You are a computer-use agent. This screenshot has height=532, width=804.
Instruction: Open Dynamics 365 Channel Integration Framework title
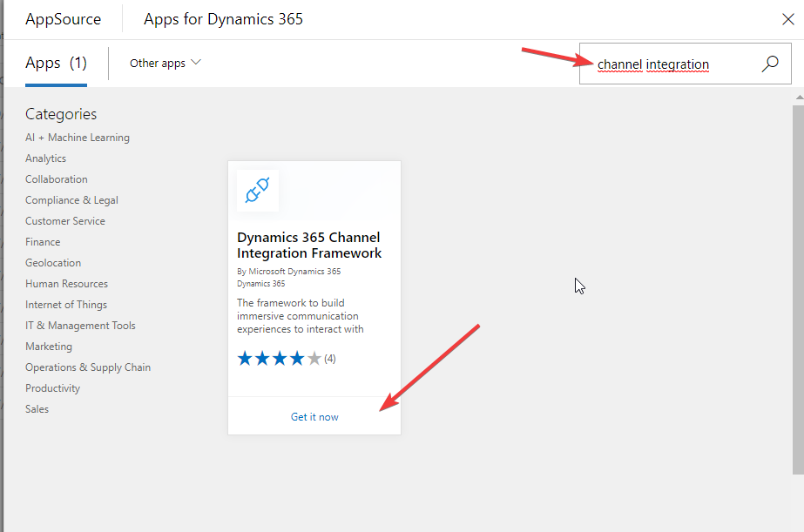(x=309, y=245)
